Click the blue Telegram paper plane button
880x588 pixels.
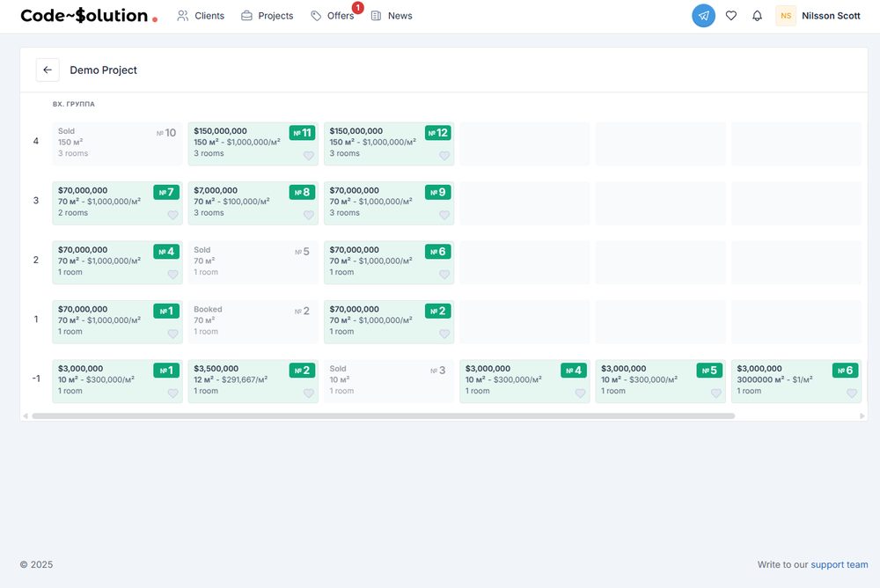pyautogui.click(x=703, y=16)
